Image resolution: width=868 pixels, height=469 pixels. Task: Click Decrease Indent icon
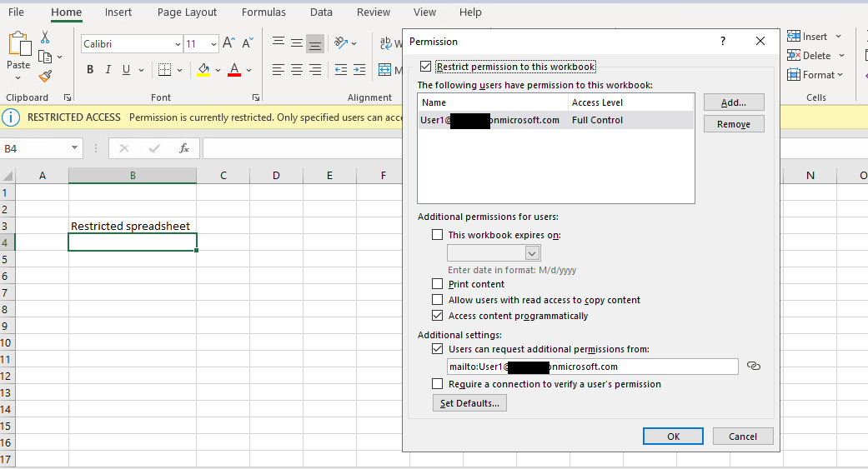click(x=341, y=70)
